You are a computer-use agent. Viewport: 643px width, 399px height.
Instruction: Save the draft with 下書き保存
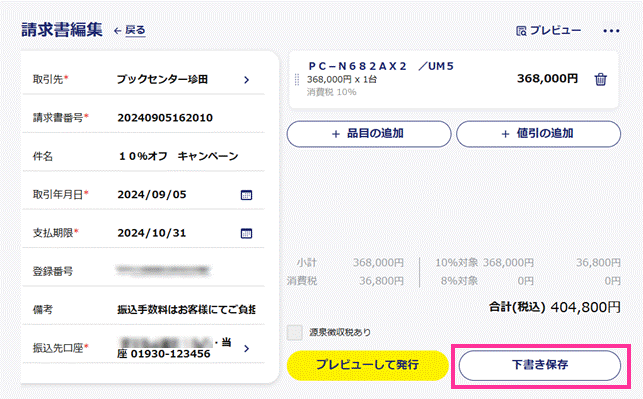click(x=540, y=365)
